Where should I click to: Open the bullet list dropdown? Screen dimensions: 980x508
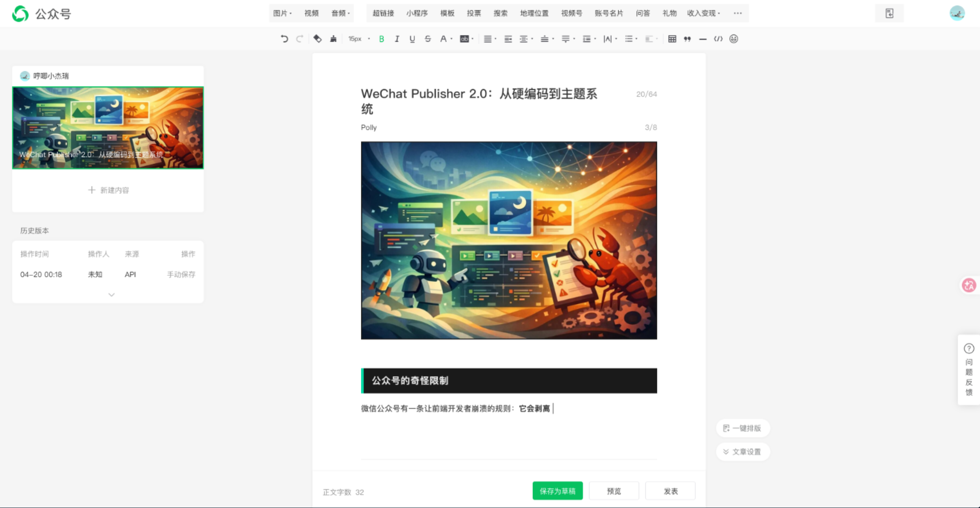click(631, 39)
